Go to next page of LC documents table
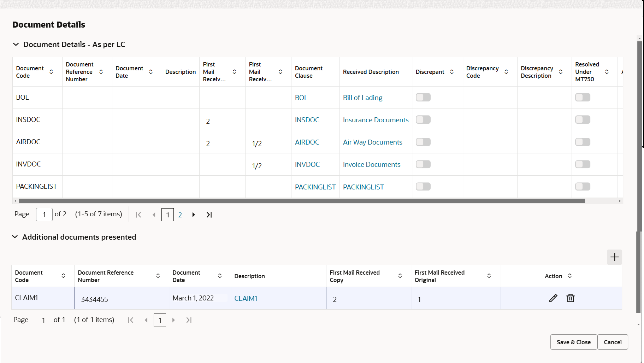 (194, 215)
